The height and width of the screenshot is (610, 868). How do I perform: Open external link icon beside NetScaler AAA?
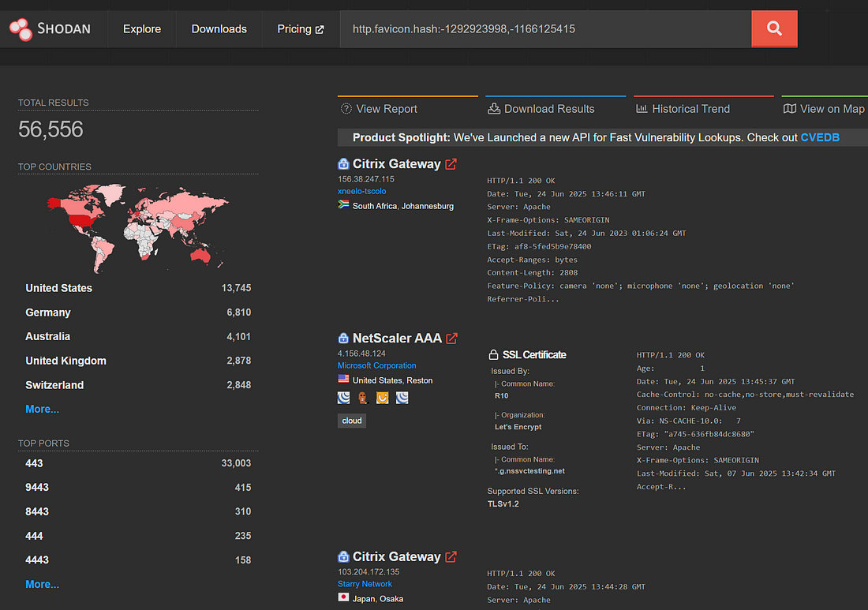coord(452,339)
